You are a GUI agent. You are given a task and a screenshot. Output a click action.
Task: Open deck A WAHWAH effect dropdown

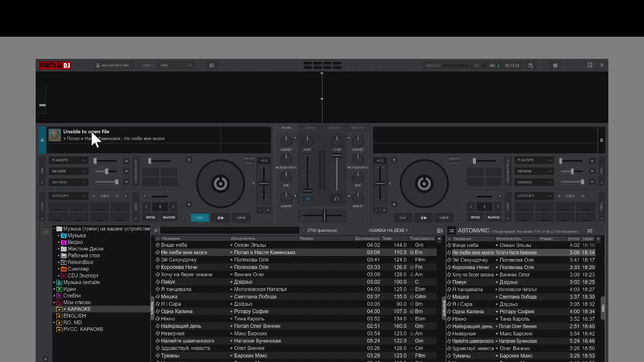(69, 182)
